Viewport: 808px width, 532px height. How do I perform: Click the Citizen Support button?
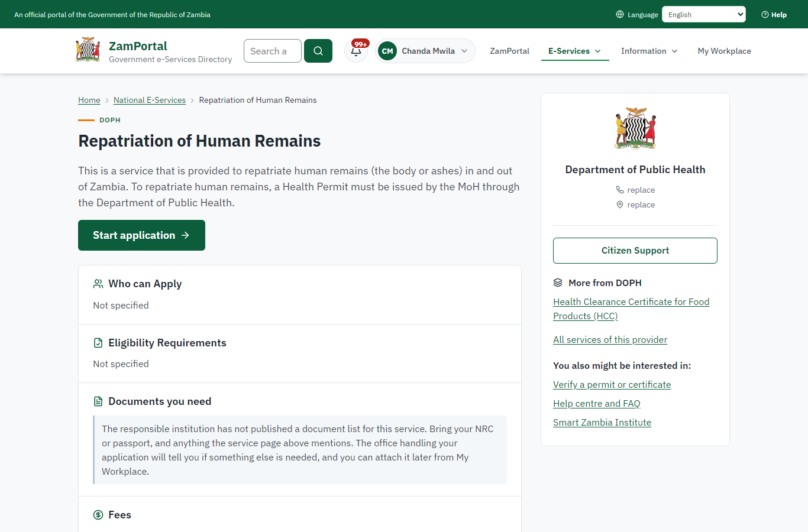635,251
